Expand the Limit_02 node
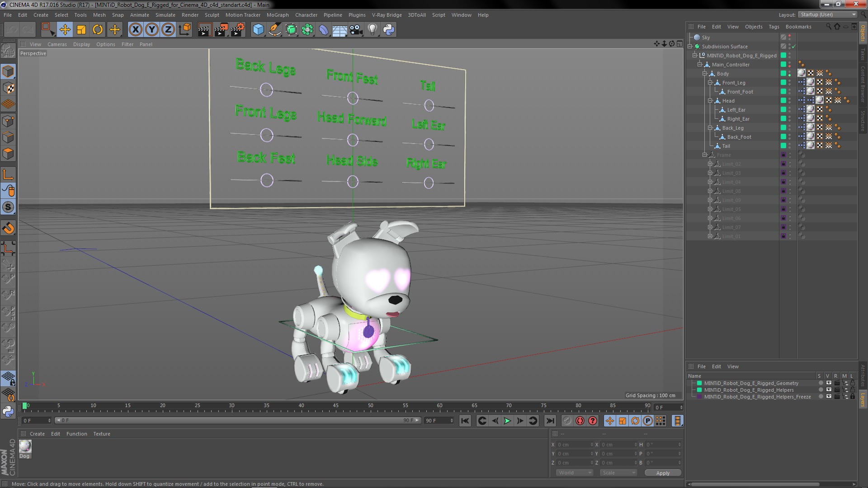 710,164
